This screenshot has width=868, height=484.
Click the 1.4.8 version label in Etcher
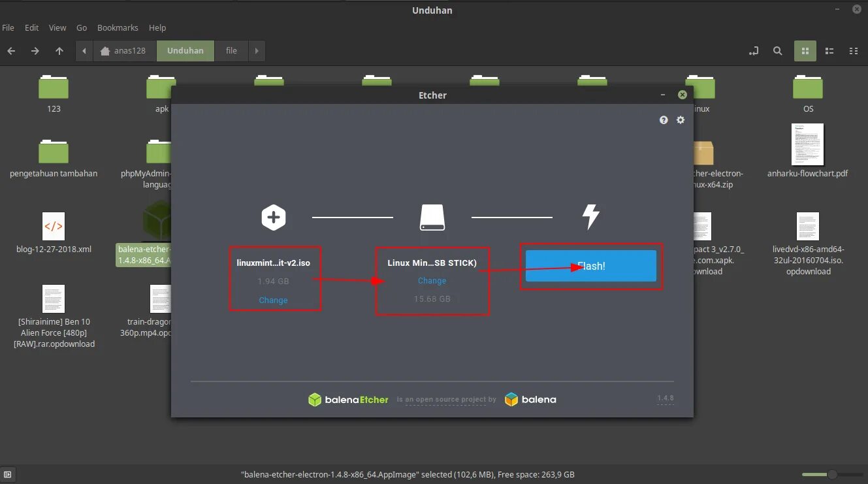[666, 398]
